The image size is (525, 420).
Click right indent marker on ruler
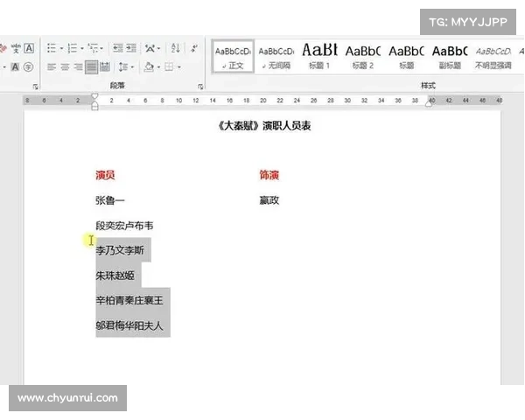429,104
